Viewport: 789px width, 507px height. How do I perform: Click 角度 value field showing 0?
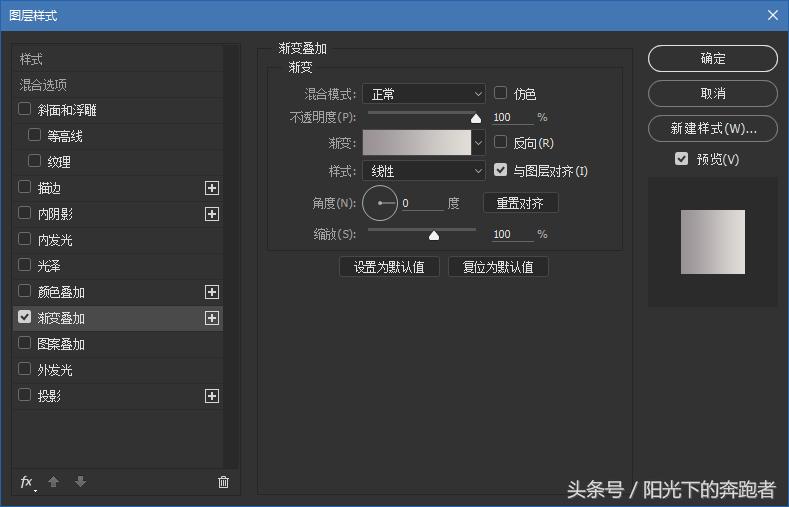[422, 203]
